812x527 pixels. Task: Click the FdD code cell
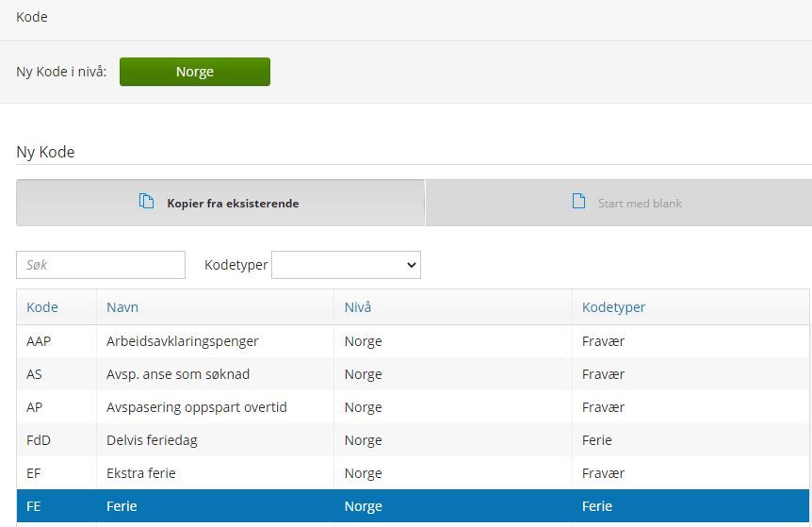point(39,440)
